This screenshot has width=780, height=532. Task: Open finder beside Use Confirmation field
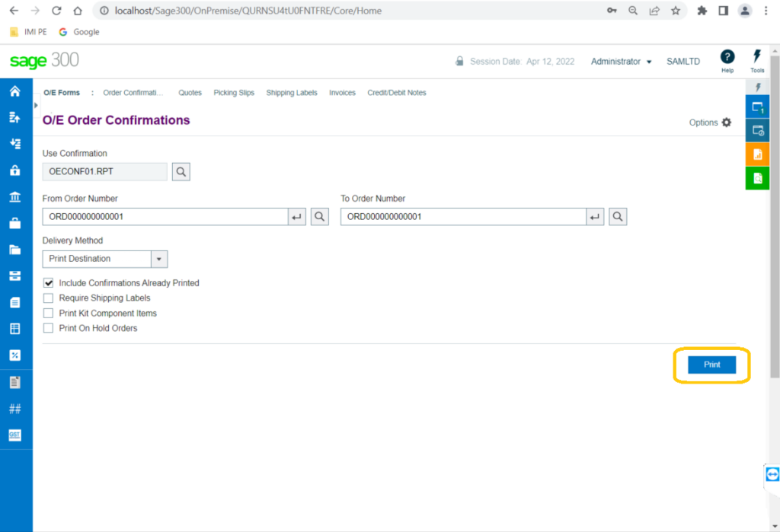pyautogui.click(x=181, y=172)
